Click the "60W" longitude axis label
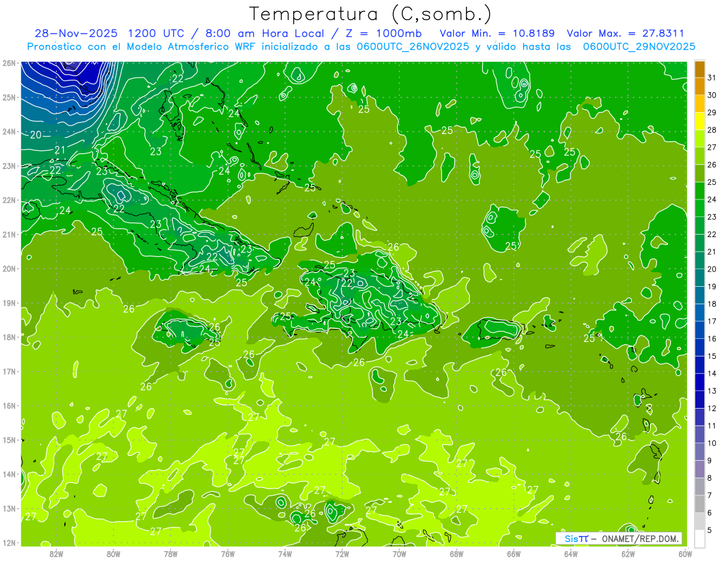Screen dimensions: 728x562 point(685,554)
